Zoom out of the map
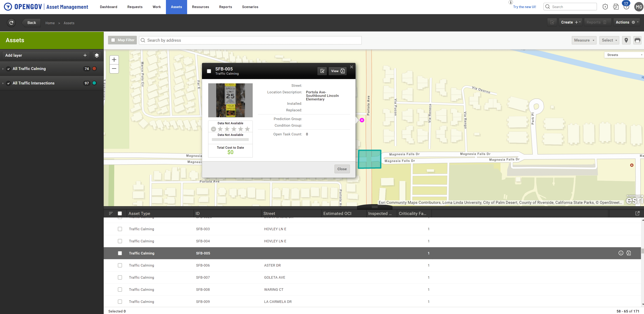 pos(114,69)
